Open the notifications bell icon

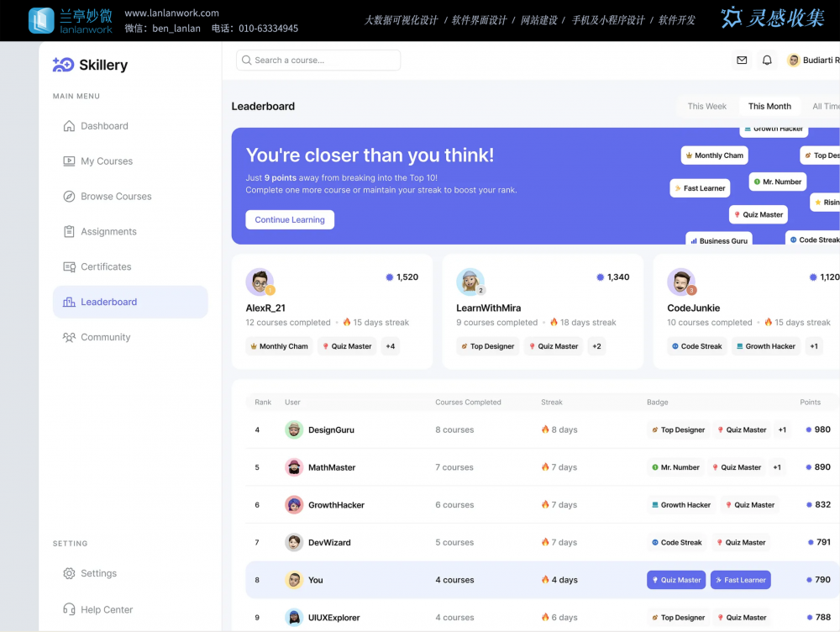click(767, 61)
